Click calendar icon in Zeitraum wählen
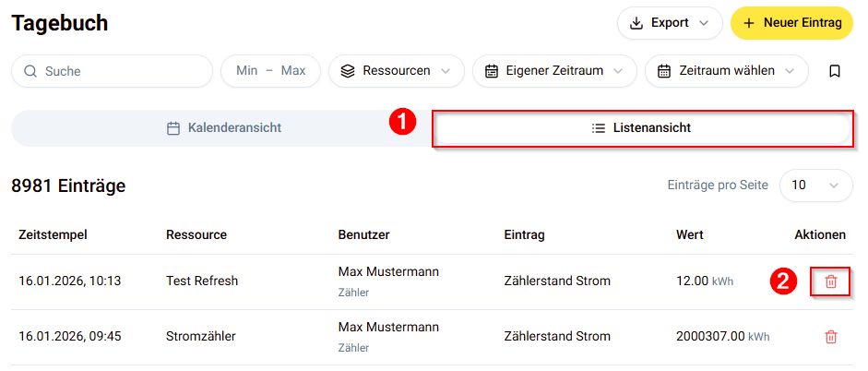868x371 pixels. click(x=664, y=71)
